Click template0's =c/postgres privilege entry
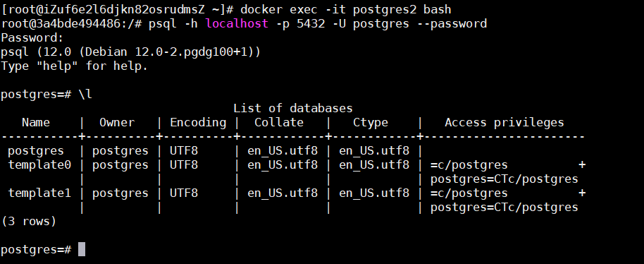The height and width of the screenshot is (264, 644). [x=469, y=165]
